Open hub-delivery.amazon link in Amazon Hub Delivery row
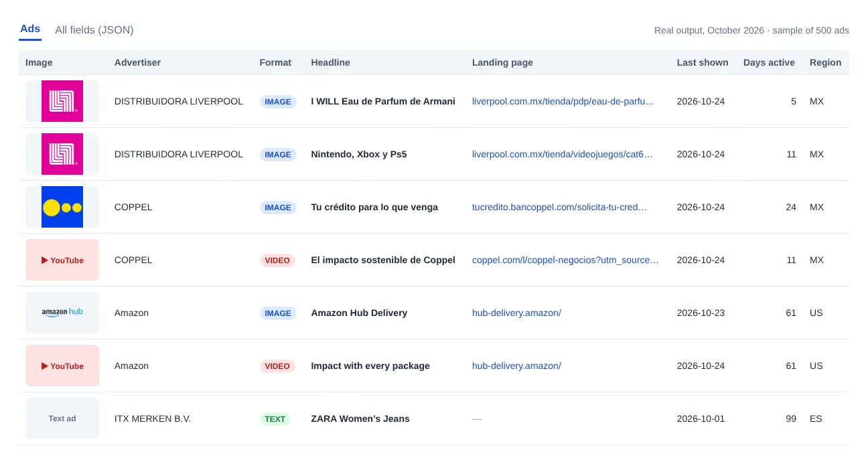 click(x=516, y=313)
